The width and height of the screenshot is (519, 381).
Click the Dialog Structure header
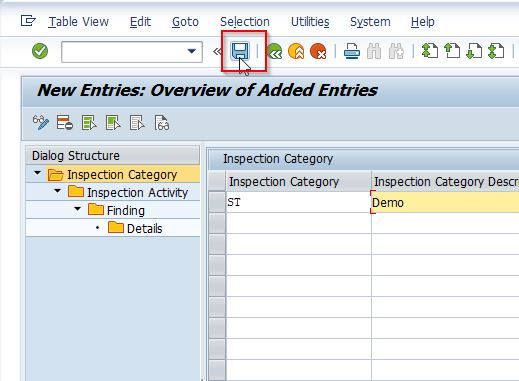(x=113, y=156)
